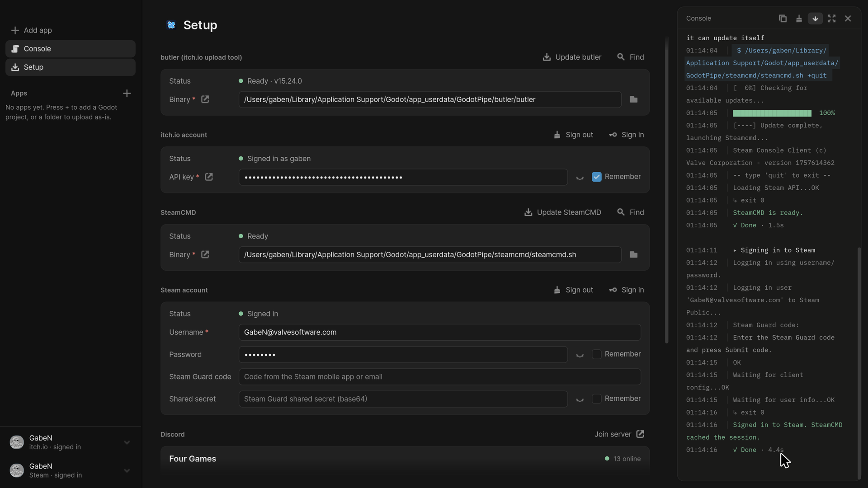
Task: Click Update butler button
Action: (x=572, y=57)
